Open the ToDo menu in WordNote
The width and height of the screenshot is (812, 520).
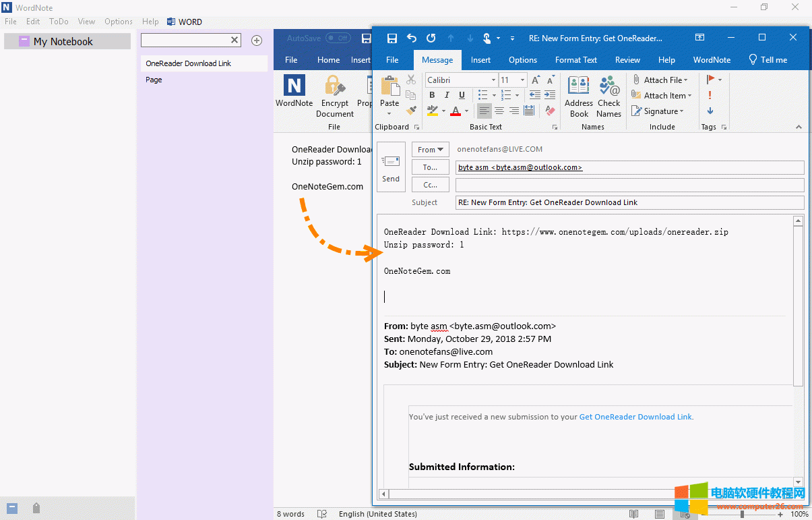coord(59,22)
